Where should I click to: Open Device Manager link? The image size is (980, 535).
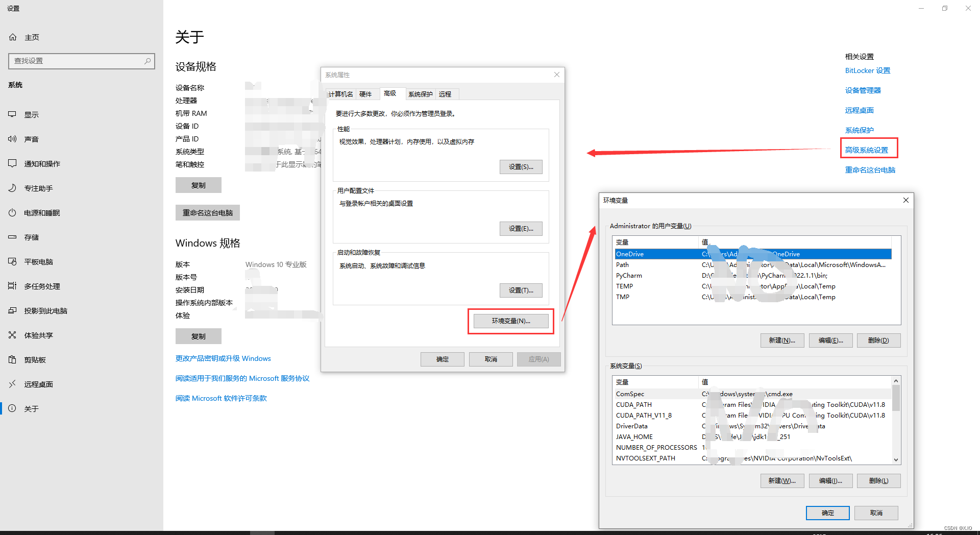pos(863,90)
